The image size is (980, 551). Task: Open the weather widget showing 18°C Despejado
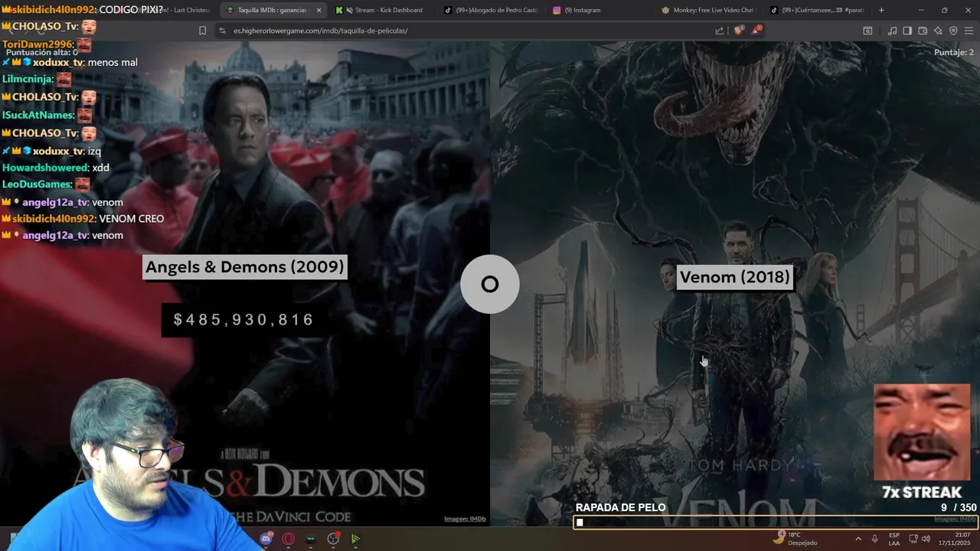[x=795, y=539]
